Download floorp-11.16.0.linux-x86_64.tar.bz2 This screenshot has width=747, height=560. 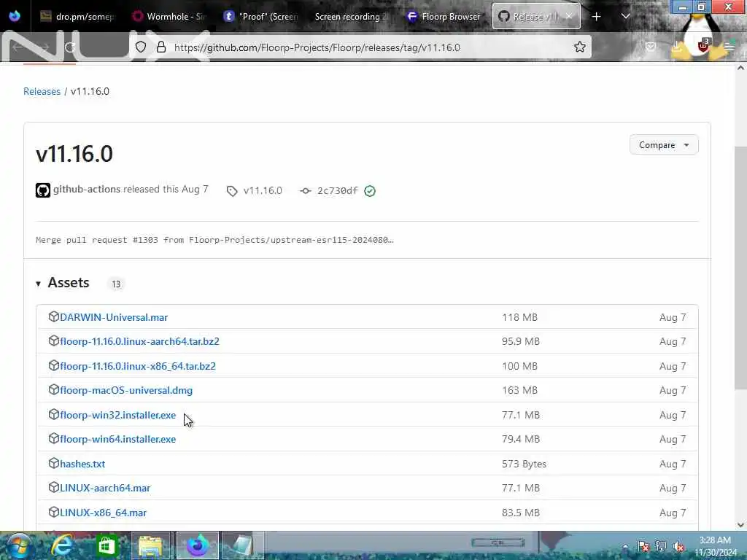coord(138,366)
